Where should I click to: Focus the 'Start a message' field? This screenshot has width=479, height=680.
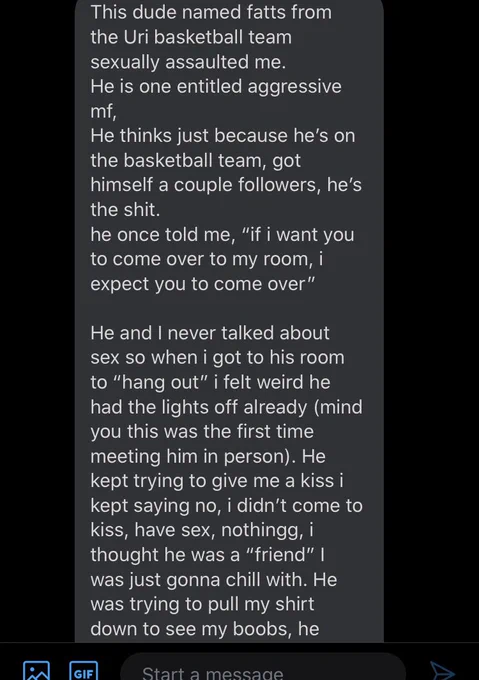(x=263, y=667)
